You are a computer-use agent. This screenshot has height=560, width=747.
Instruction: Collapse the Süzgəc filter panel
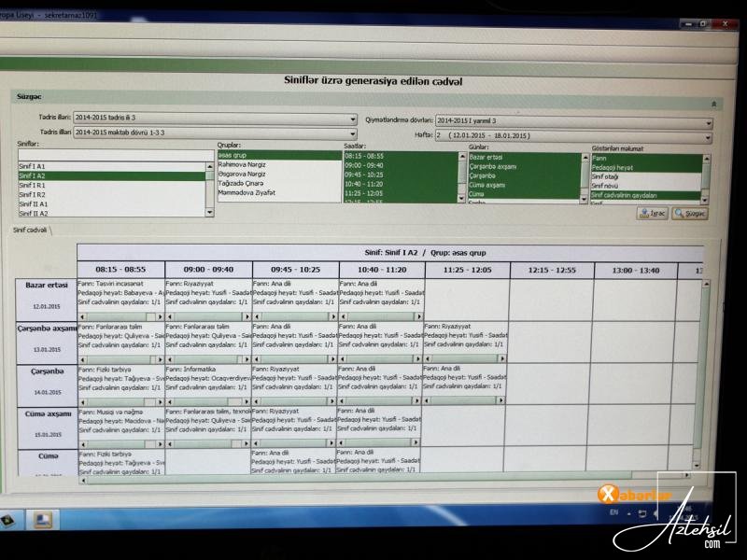pos(714,105)
